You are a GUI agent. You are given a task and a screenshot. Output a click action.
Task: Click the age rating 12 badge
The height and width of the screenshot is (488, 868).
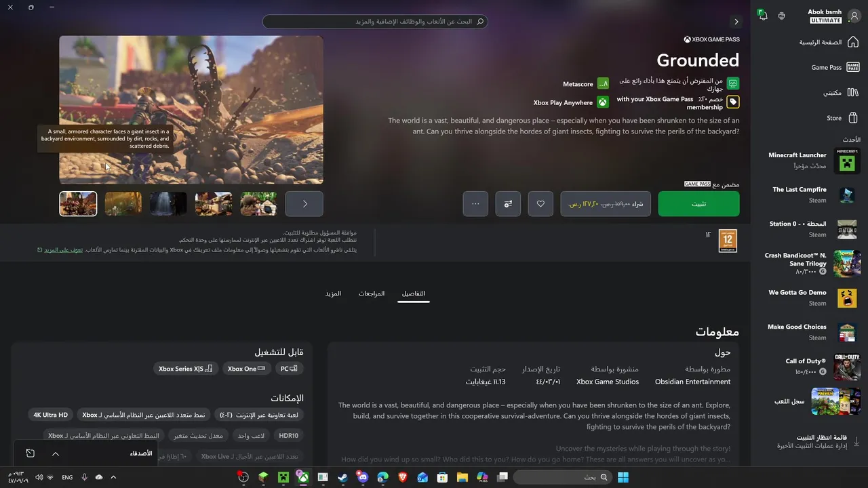(x=728, y=241)
